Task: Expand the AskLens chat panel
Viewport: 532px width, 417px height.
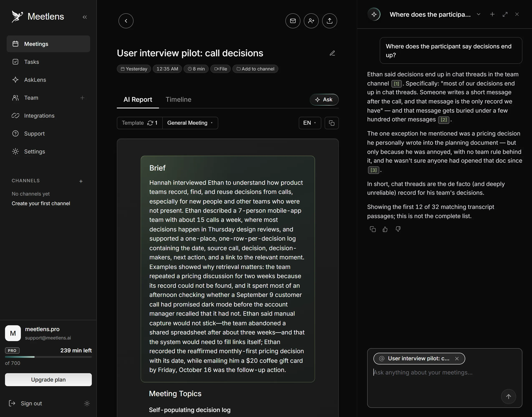Action: [505, 14]
